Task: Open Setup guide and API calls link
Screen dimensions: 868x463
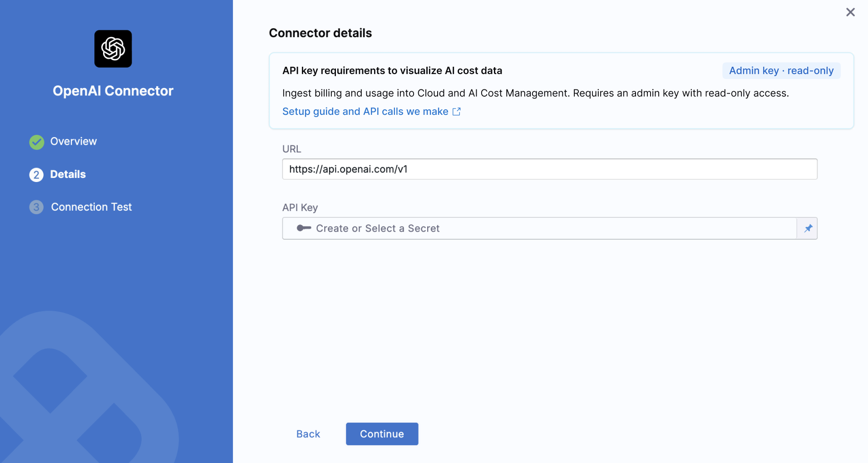Action: click(365, 112)
